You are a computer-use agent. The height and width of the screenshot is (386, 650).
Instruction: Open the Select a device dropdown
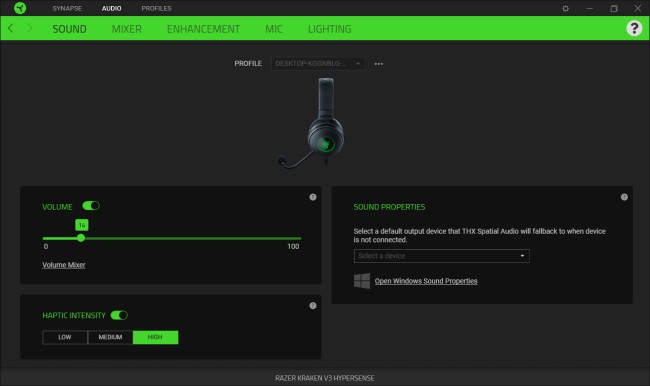coord(441,256)
